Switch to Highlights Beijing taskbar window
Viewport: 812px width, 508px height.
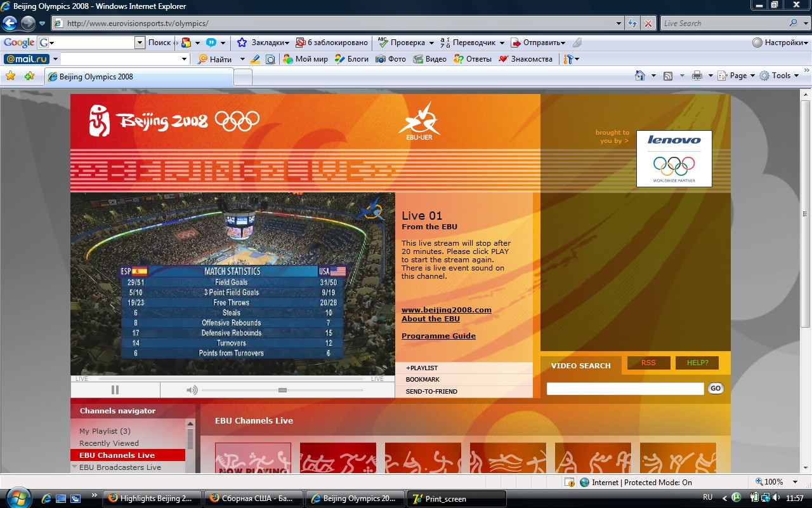pos(152,498)
